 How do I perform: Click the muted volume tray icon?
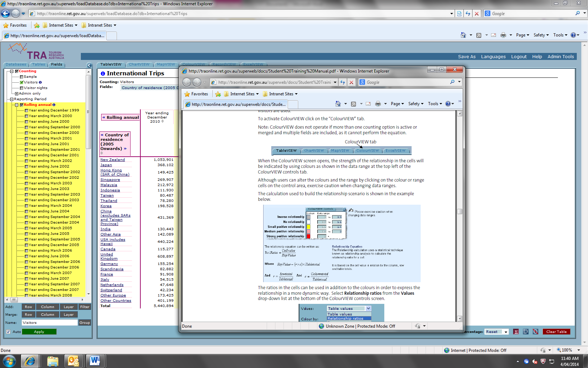535,361
